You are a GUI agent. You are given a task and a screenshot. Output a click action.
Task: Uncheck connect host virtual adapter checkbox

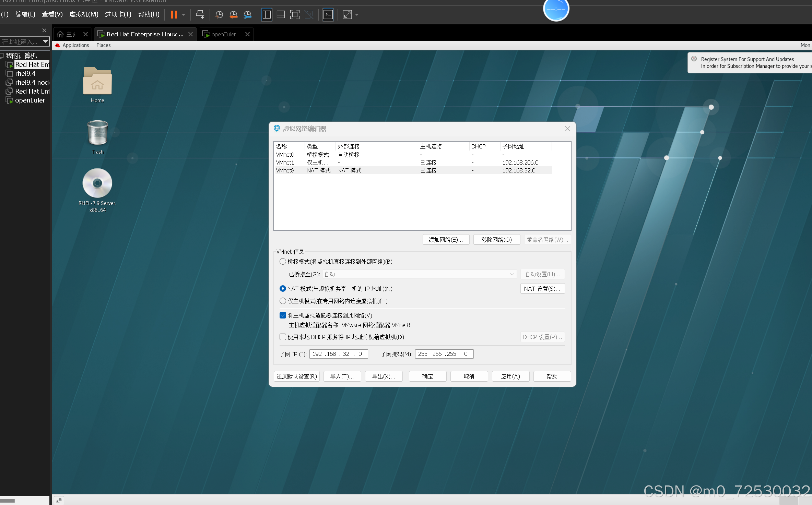tap(283, 315)
